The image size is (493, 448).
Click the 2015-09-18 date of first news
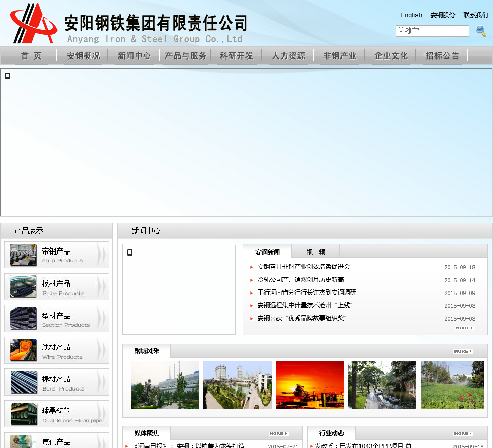pos(460,267)
